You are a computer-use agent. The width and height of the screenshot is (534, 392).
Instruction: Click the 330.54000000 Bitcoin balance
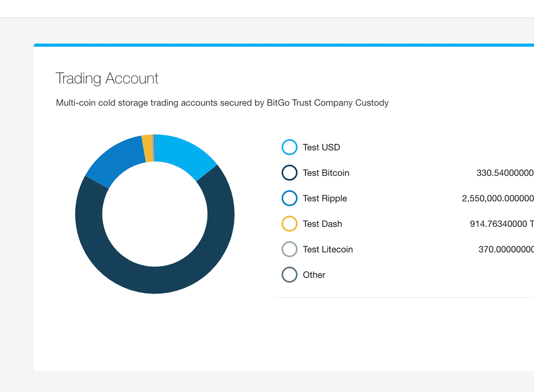[x=505, y=173]
